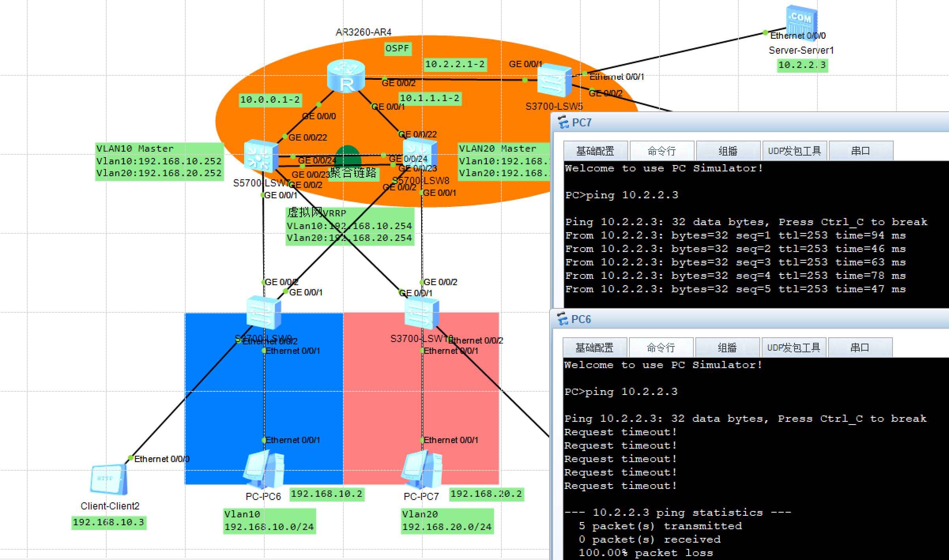Select the S3700-LSW9 access switch icon
949x560 pixels.
[x=264, y=313]
